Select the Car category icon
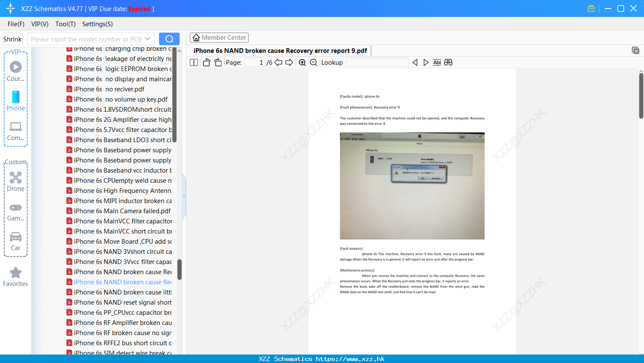The height and width of the screenshot is (363, 644). click(16, 241)
